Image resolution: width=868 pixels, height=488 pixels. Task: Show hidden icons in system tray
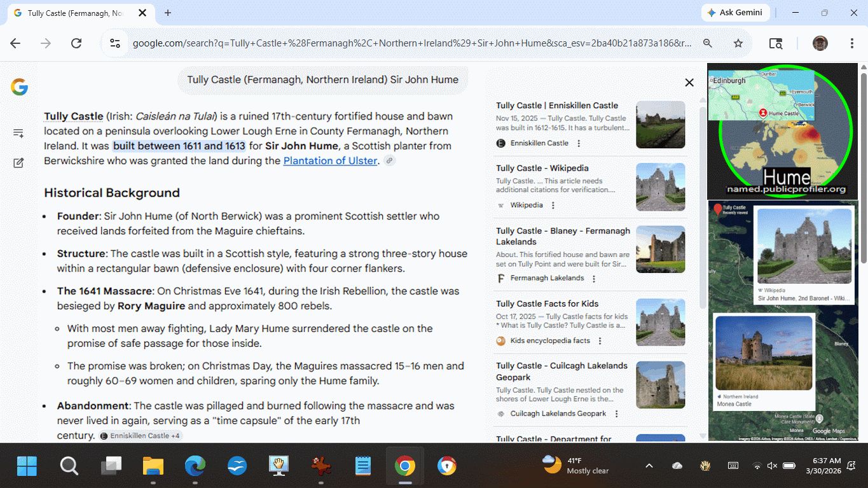point(649,466)
